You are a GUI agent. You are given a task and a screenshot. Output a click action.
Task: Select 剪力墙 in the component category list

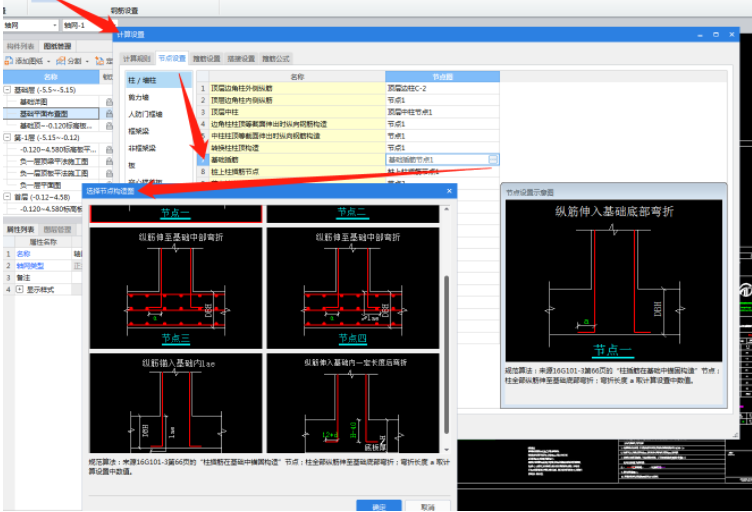pyautogui.click(x=136, y=97)
